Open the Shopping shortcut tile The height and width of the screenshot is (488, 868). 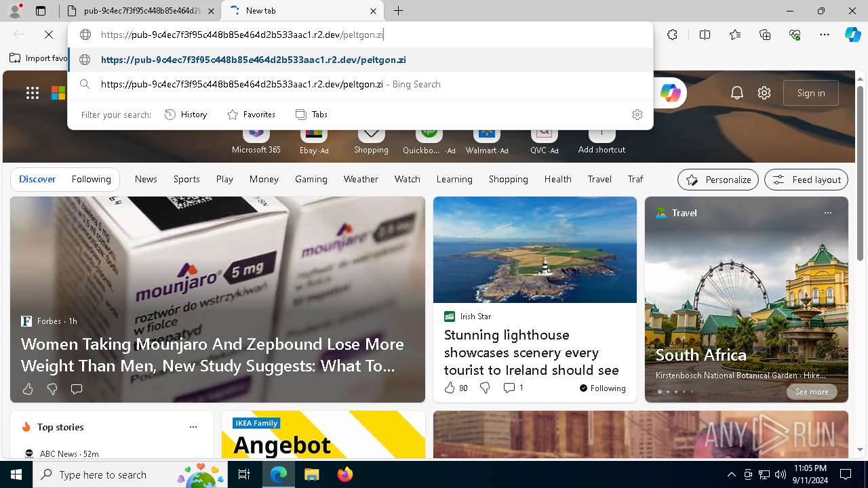click(371, 140)
